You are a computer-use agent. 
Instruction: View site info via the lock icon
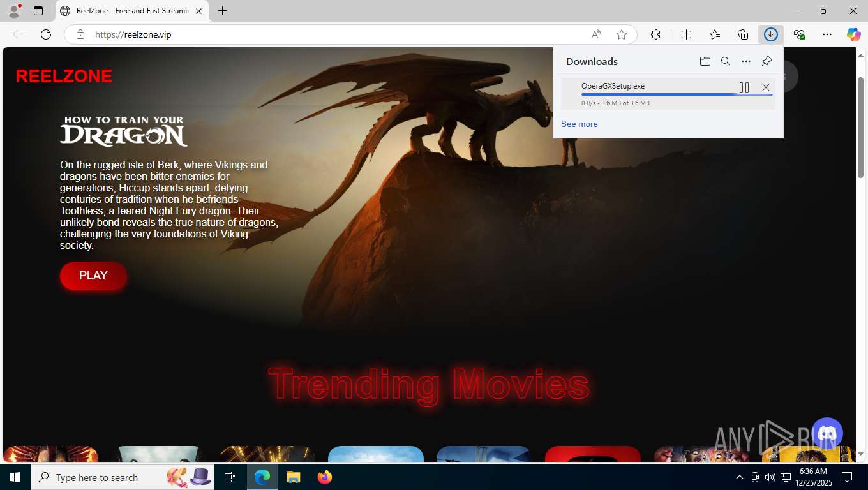(80, 34)
